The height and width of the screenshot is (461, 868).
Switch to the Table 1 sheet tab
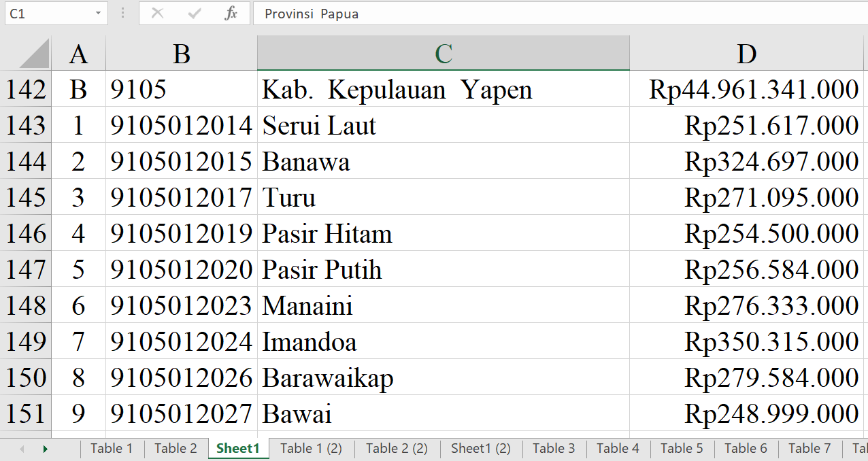(x=112, y=448)
